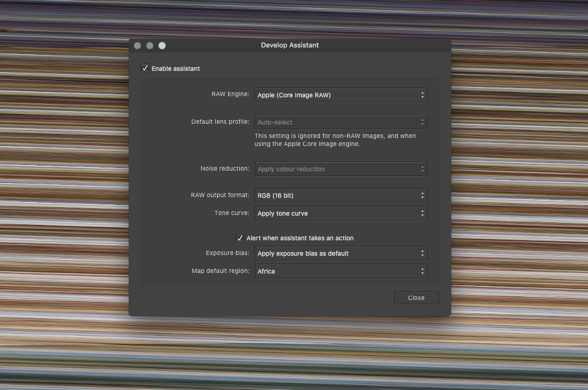Screen dimensions: 588x390
Task: Open the Exposure bias dropdown
Action: (341, 253)
